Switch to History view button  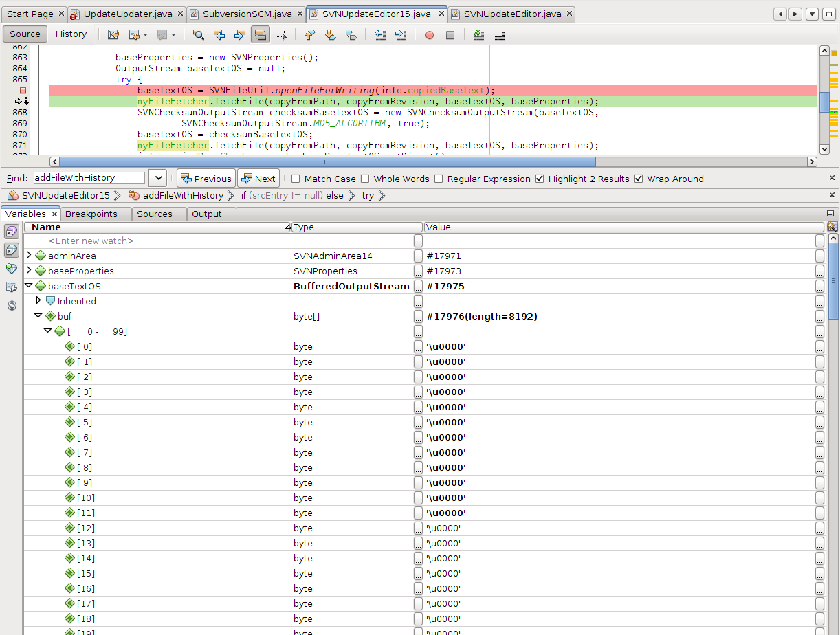click(x=71, y=34)
